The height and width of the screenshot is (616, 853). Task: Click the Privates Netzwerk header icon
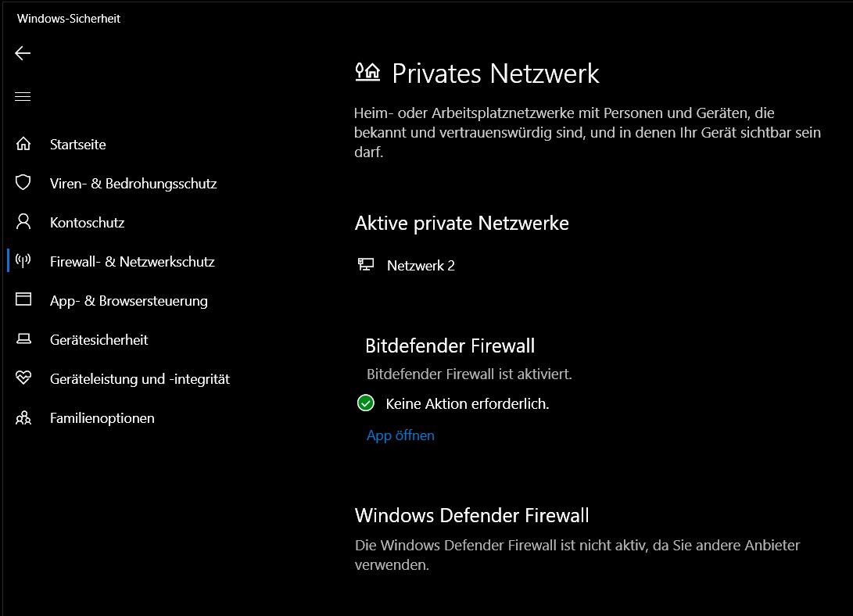367,73
